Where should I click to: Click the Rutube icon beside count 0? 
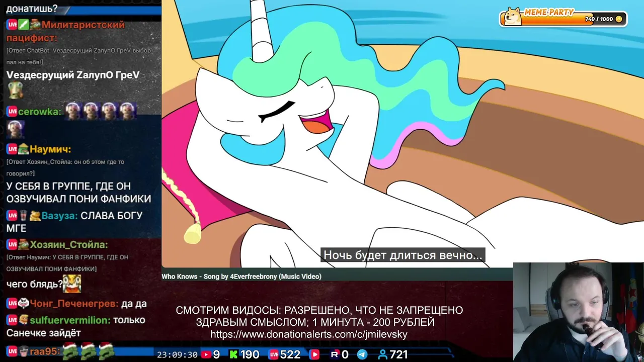tap(335, 354)
